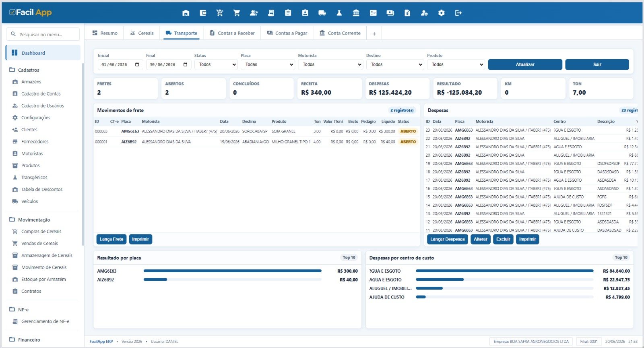Image resolution: width=644 pixels, height=348 pixels.
Task: Switch to Conta Corrente tab
Action: (340, 33)
